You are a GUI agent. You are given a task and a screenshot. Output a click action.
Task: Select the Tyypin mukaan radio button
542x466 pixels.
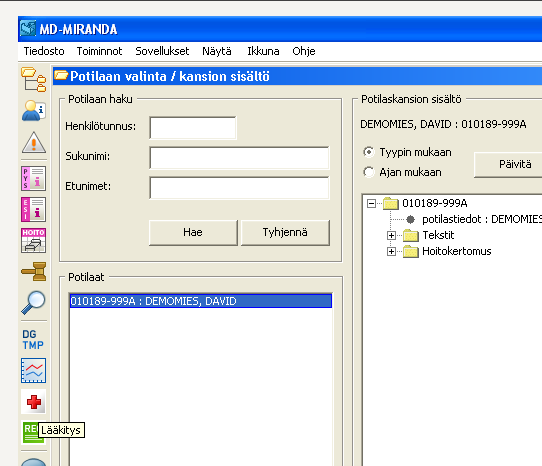pos(369,152)
